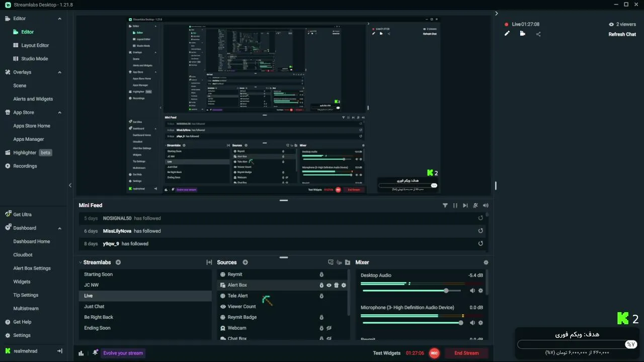Collapse the chat panel with chevron
The height and width of the screenshot is (362, 644).
click(497, 14)
